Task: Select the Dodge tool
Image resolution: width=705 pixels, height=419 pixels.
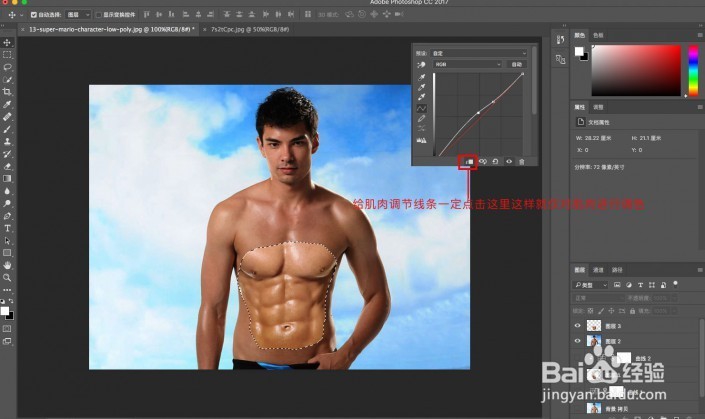Action: coord(7,203)
